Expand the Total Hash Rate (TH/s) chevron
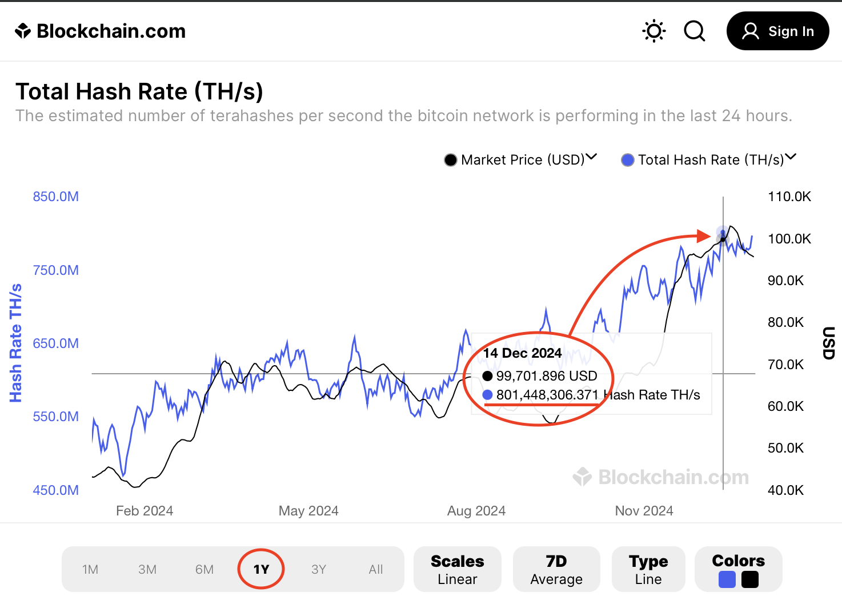The image size is (842, 616). [x=791, y=157]
